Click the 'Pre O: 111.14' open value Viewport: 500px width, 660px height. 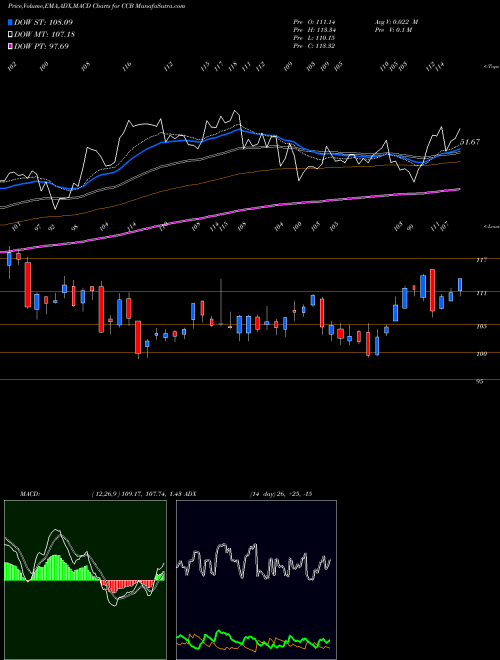coord(314,22)
